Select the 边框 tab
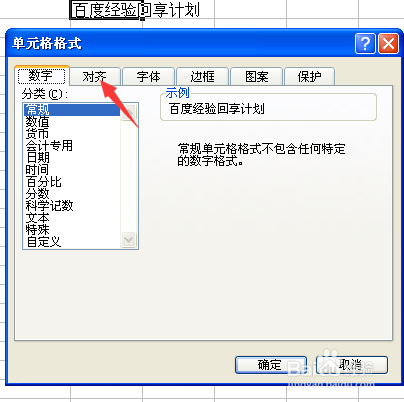This screenshot has height=402, width=404. [x=202, y=77]
